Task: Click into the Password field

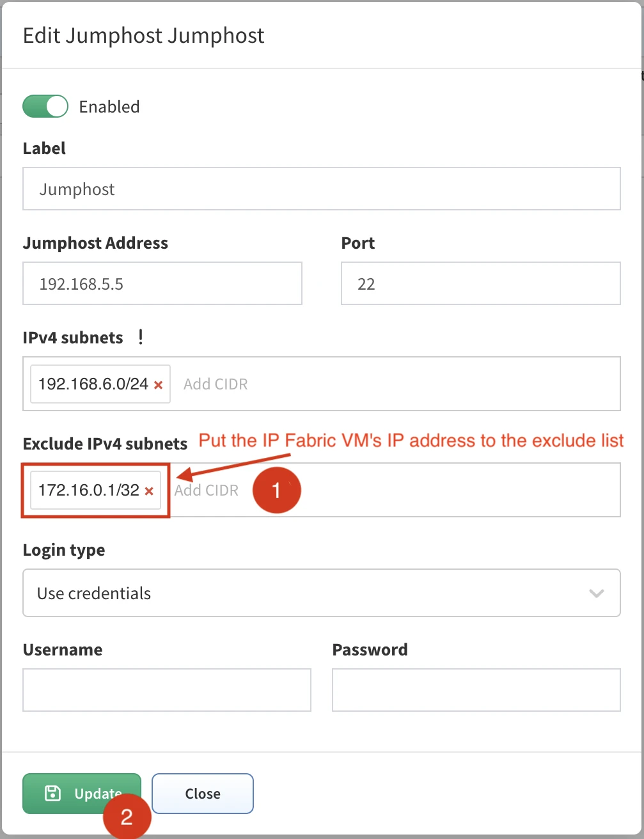Action: click(476, 690)
